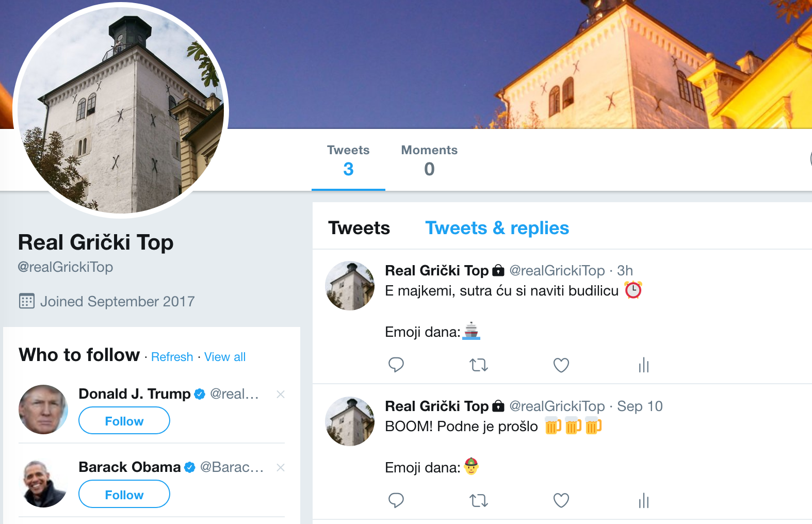Retweet the BOOM! Podne tweet
The height and width of the screenshot is (524, 812).
point(479,500)
